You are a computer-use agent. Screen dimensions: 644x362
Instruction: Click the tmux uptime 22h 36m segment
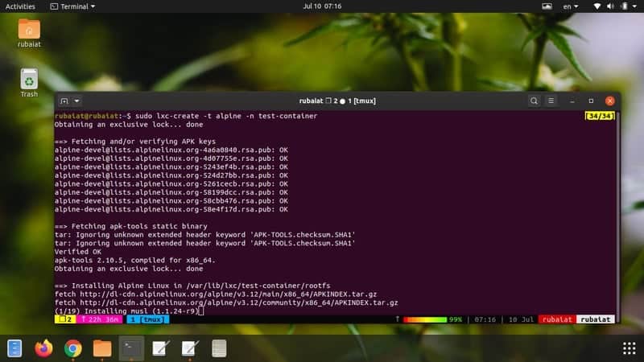pyautogui.click(x=99, y=319)
